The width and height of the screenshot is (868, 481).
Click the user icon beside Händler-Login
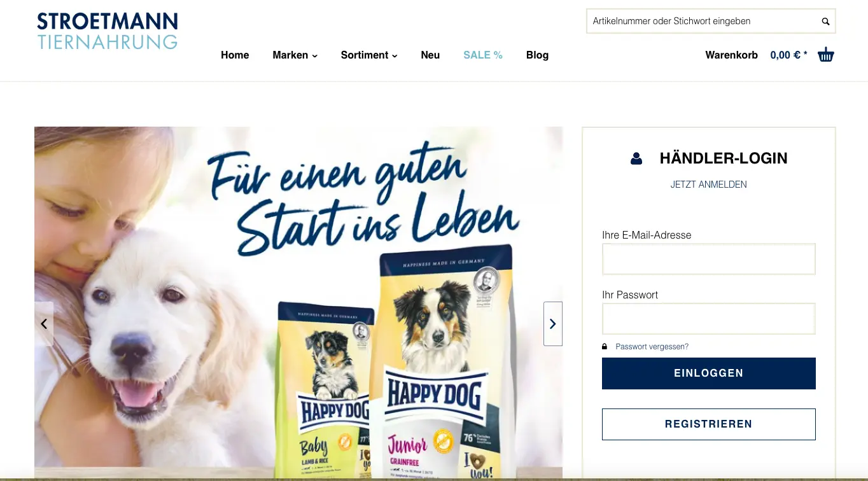point(636,158)
